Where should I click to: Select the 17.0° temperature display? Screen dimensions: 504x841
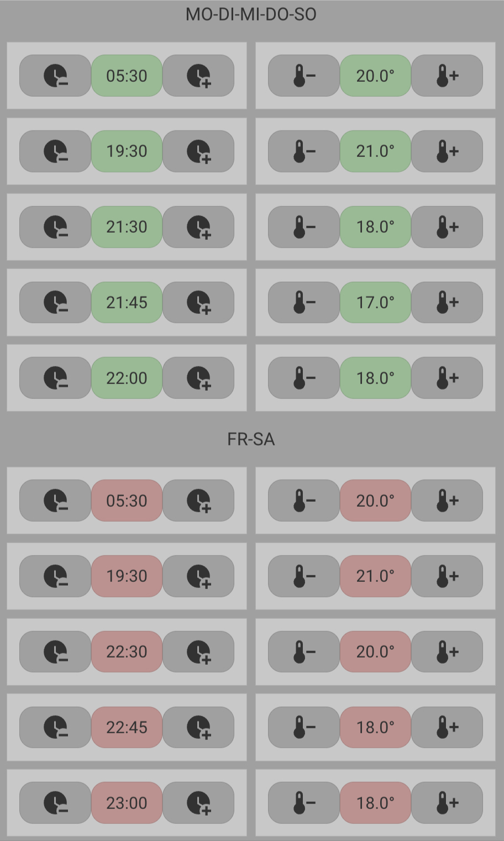click(375, 302)
